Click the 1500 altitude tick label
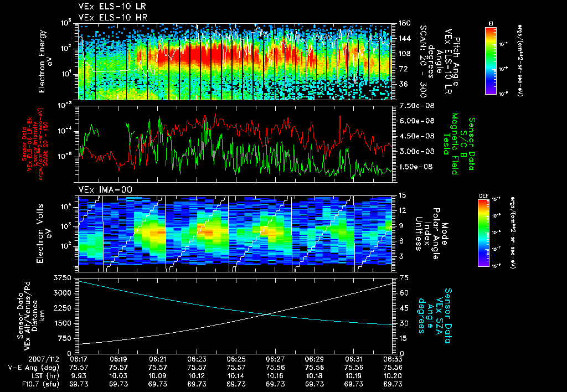The height and width of the screenshot is (392, 567). click(63, 323)
